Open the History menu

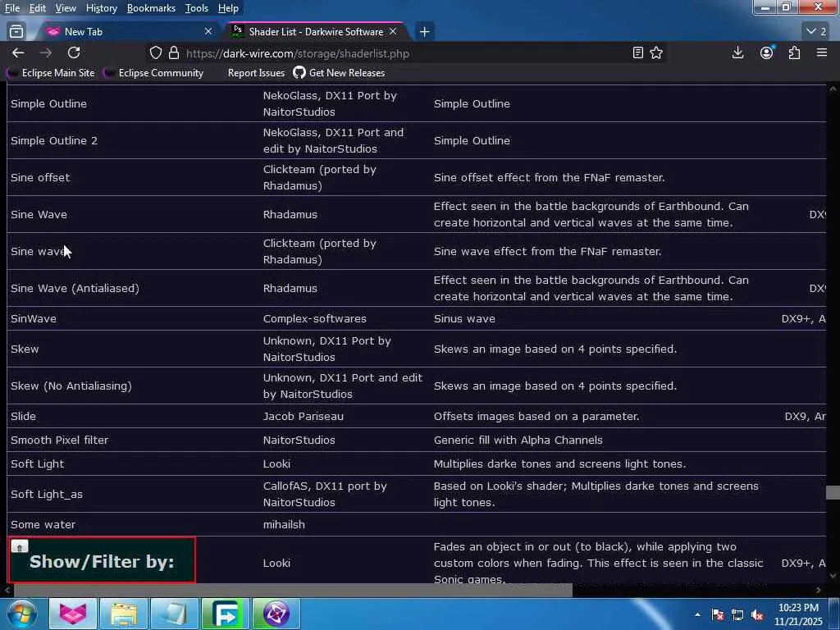(101, 8)
